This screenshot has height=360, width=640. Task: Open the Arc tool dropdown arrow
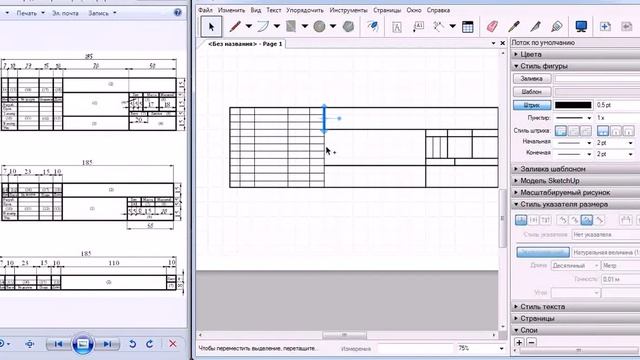pos(276,27)
